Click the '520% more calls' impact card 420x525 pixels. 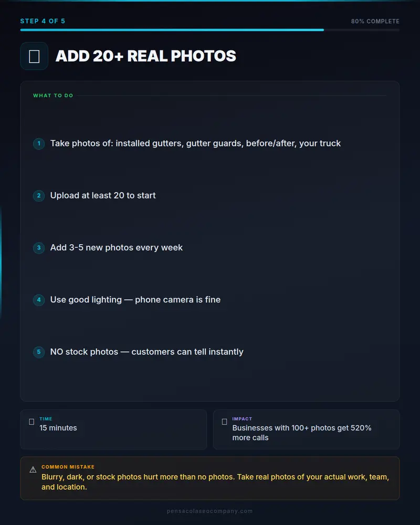click(306, 429)
